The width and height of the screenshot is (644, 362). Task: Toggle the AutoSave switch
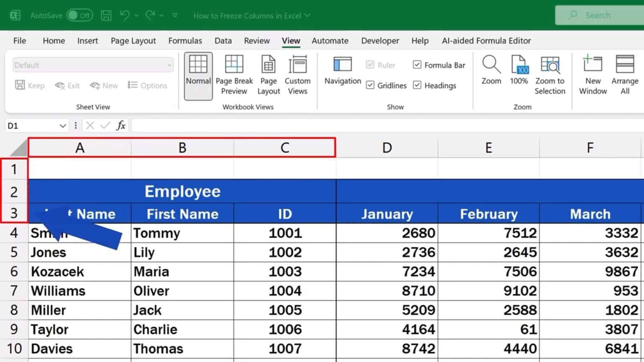80,15
